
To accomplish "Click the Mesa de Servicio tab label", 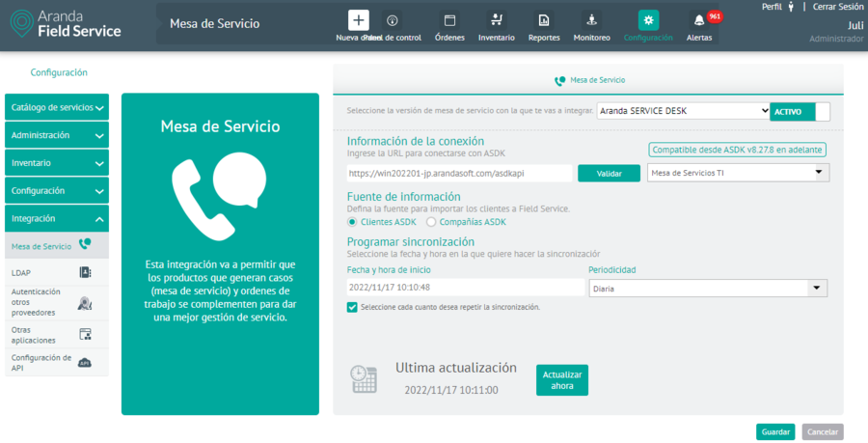I will (597, 80).
